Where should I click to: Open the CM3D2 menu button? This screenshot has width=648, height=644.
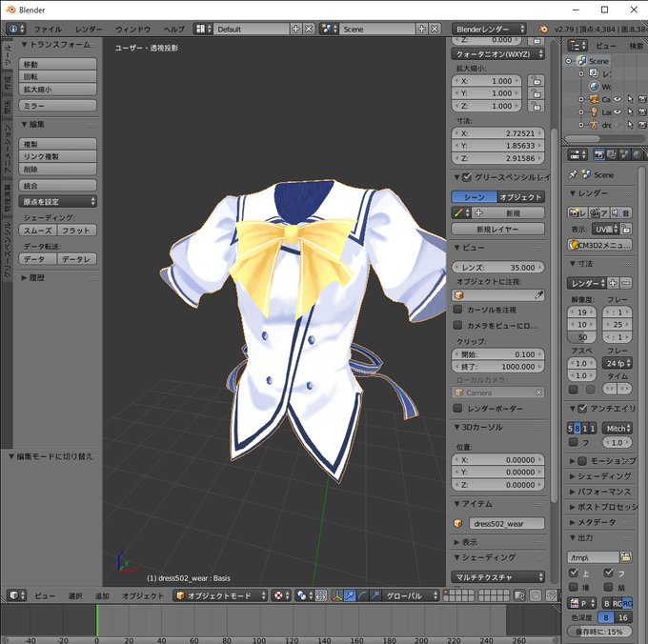coord(600,245)
